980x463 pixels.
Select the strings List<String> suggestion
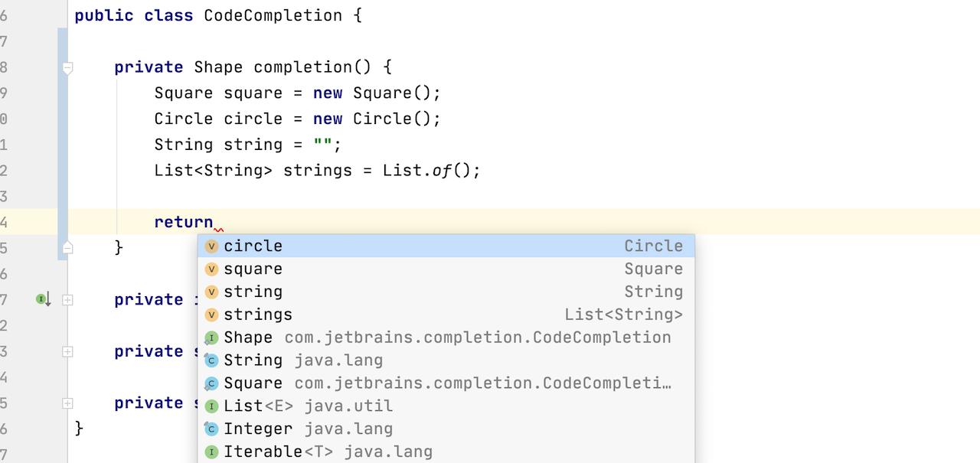point(446,315)
